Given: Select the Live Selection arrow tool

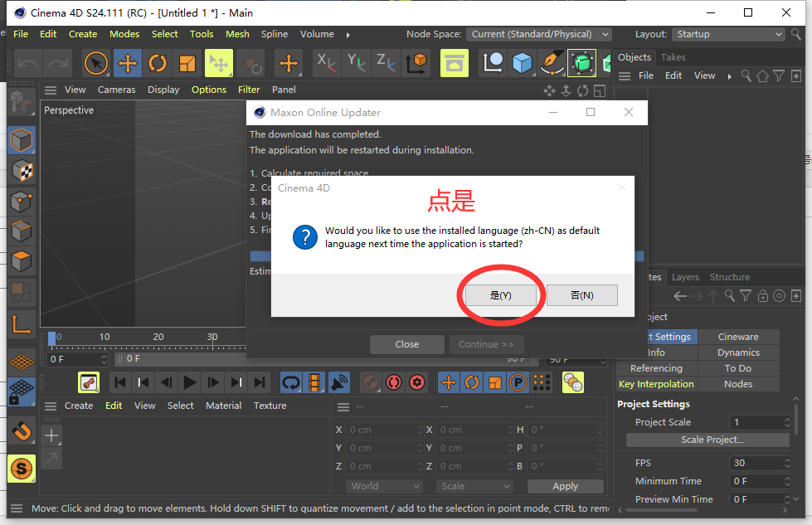Looking at the screenshot, I should pos(96,64).
